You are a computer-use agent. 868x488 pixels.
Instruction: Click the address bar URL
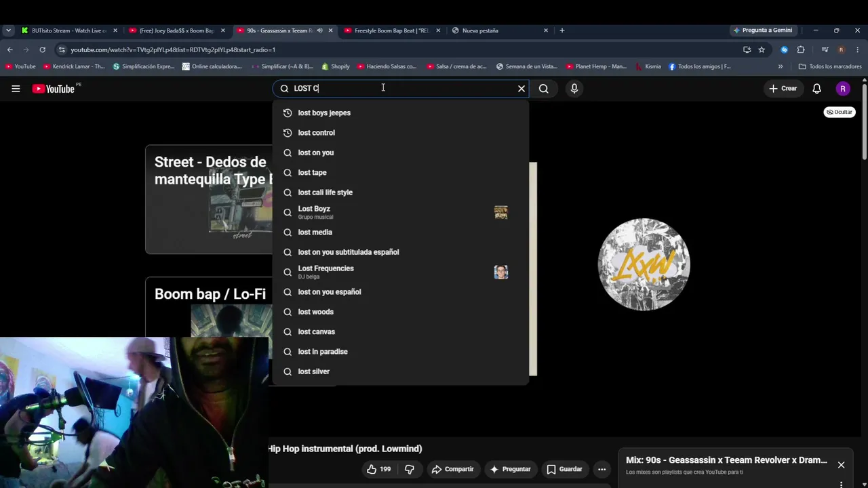[x=173, y=49]
